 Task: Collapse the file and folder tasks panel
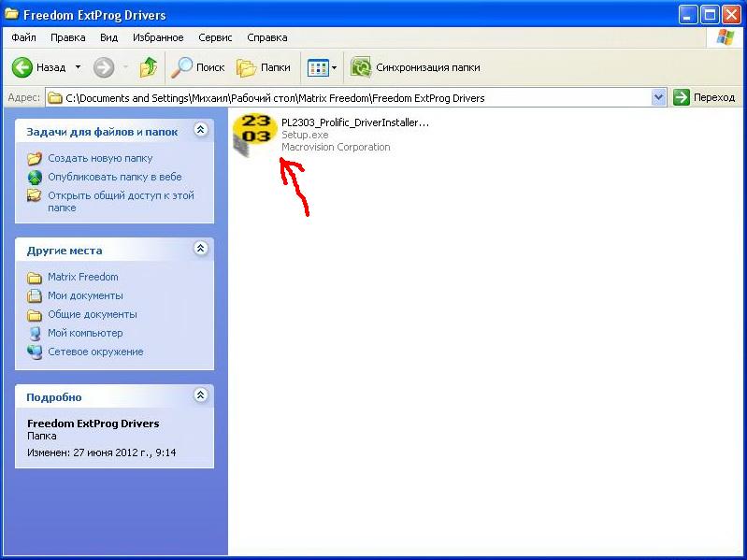[200, 131]
